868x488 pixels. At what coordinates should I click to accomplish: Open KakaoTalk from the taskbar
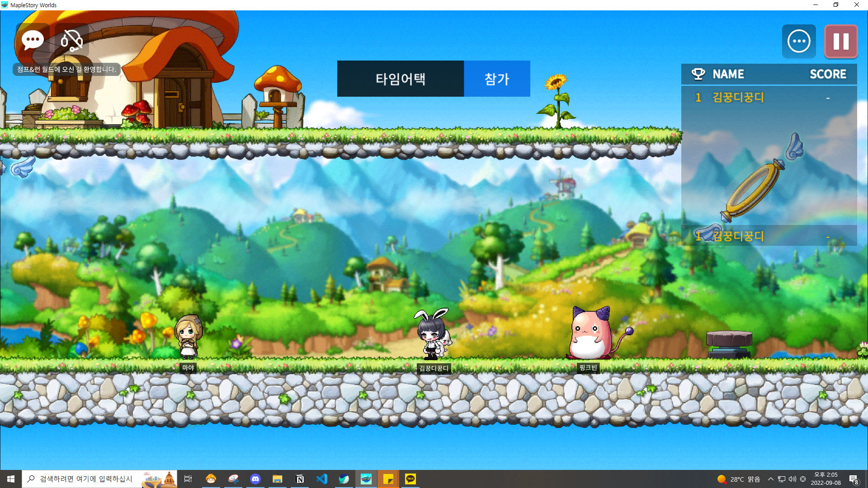(x=410, y=479)
